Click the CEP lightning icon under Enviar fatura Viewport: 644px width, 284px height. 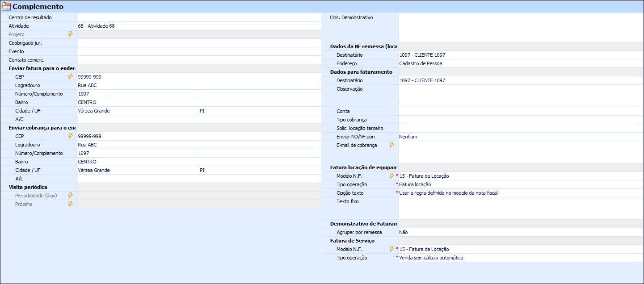coord(70,77)
